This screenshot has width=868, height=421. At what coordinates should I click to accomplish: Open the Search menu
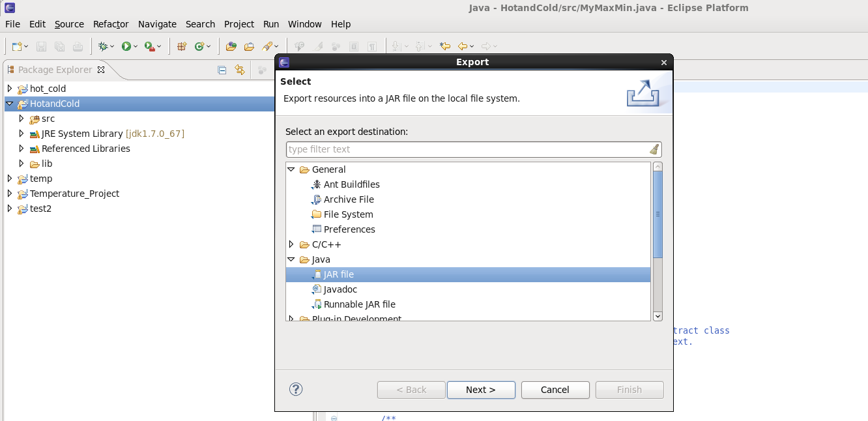click(200, 24)
